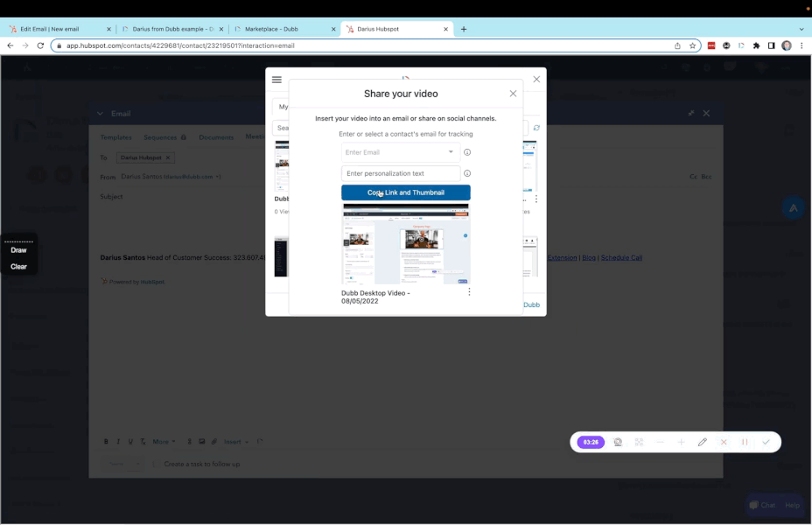Add Bcc recipients to the email
Image resolution: width=812 pixels, height=525 pixels.
point(706,177)
